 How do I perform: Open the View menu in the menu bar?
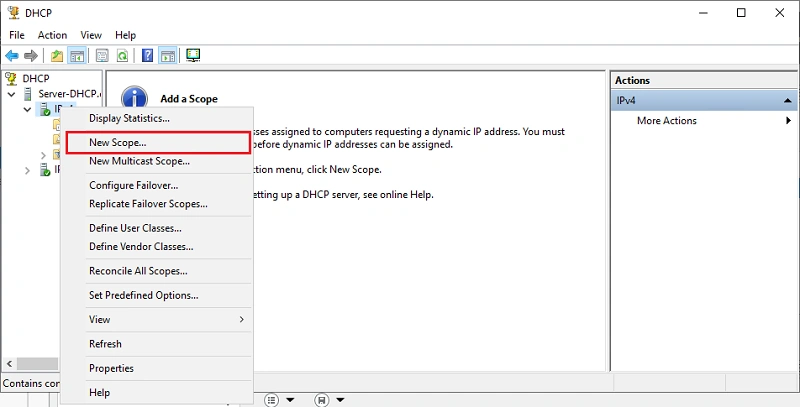91,35
